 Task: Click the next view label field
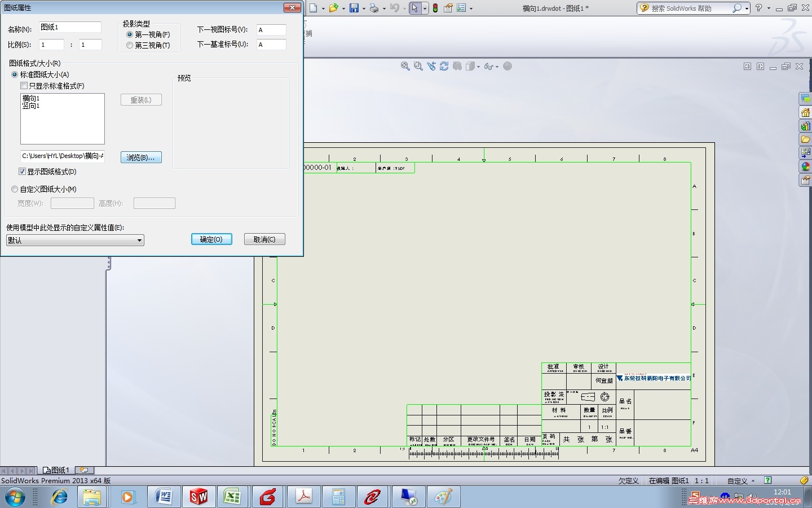click(x=271, y=30)
